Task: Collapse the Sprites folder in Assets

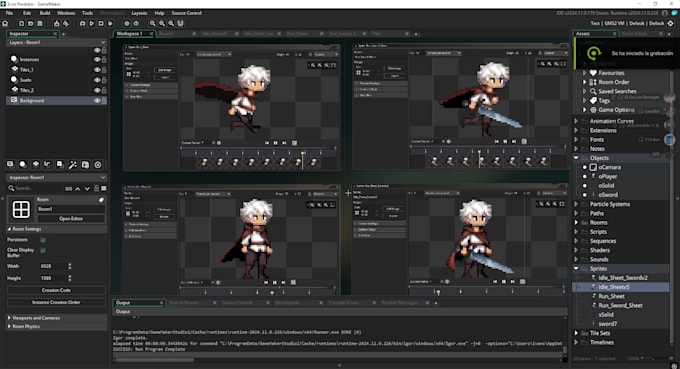Action: point(576,268)
